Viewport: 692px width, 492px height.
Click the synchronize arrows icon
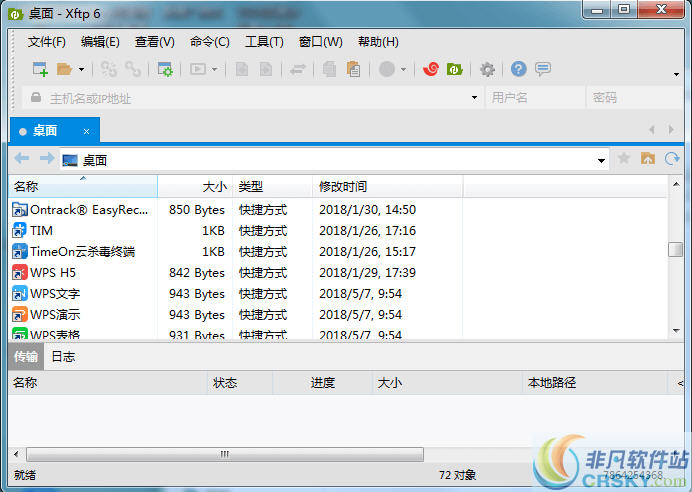coord(298,69)
